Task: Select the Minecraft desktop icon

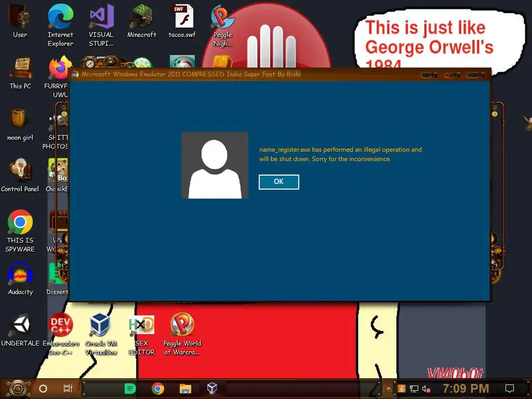Action: (x=141, y=21)
